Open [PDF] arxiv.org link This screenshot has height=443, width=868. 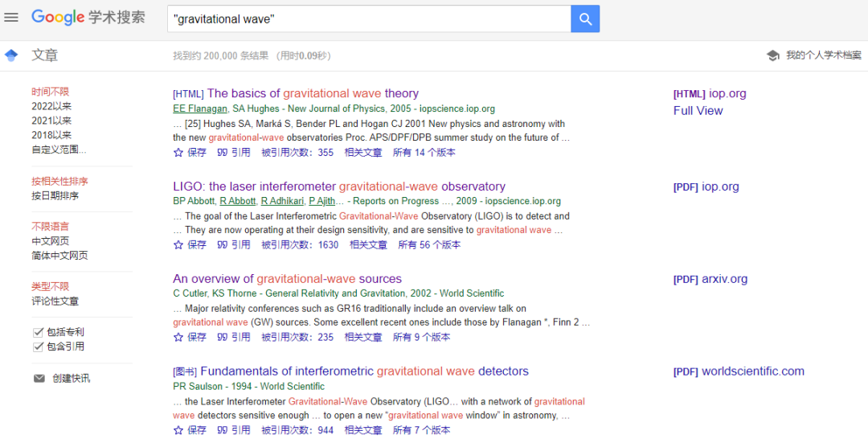click(710, 279)
